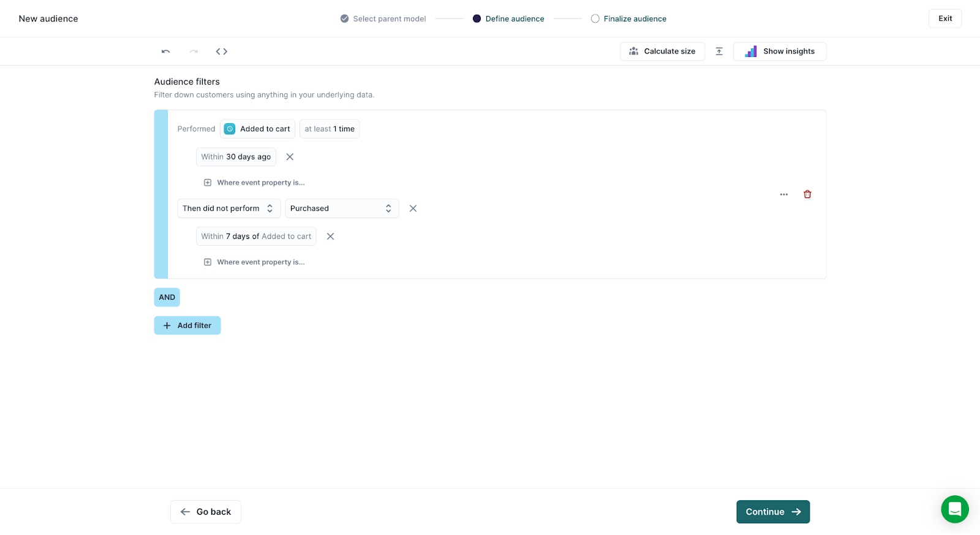Remove the 'Within 30 days ago' time window

coord(290,157)
